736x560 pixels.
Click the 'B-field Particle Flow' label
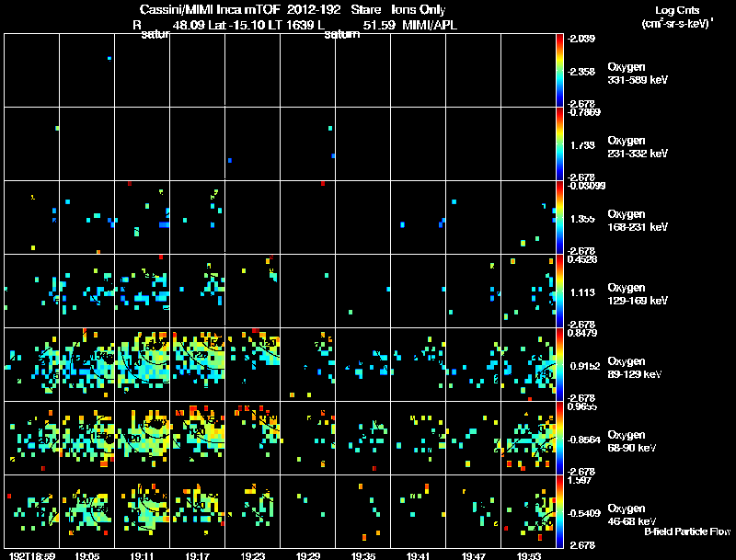point(687,531)
